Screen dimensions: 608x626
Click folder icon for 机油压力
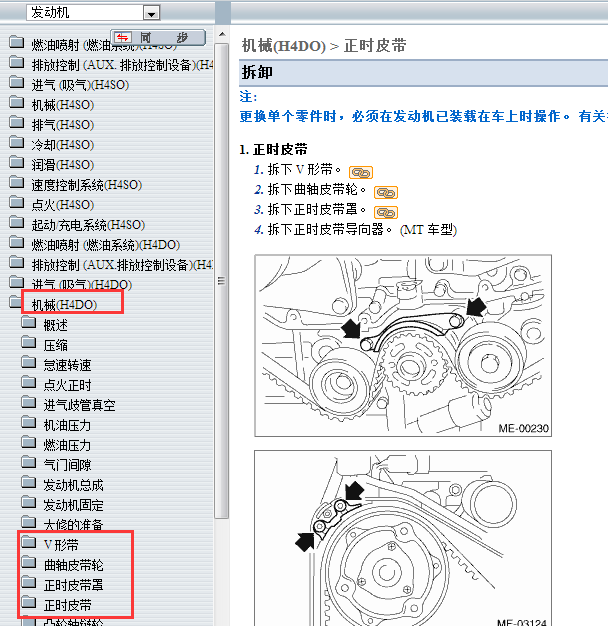(28, 422)
